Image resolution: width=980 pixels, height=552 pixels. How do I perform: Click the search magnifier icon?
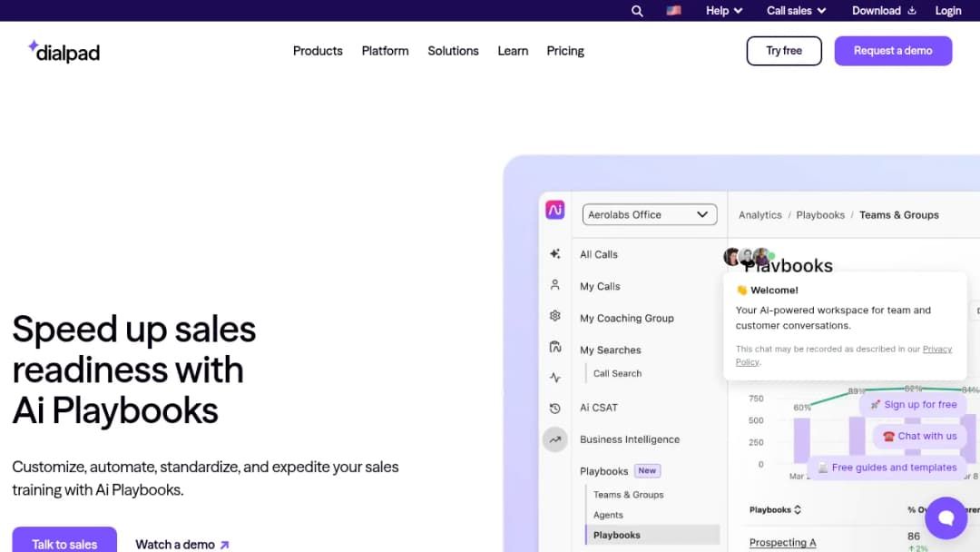click(x=637, y=11)
